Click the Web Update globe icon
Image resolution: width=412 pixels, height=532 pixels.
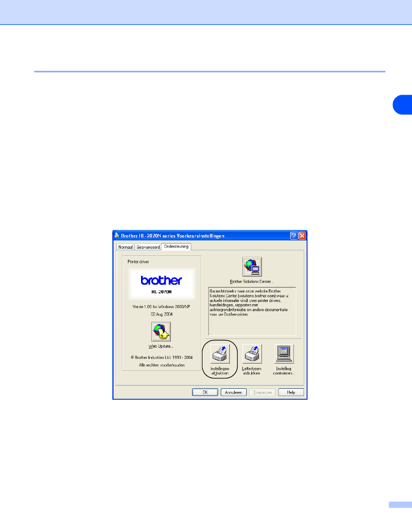tap(161, 332)
